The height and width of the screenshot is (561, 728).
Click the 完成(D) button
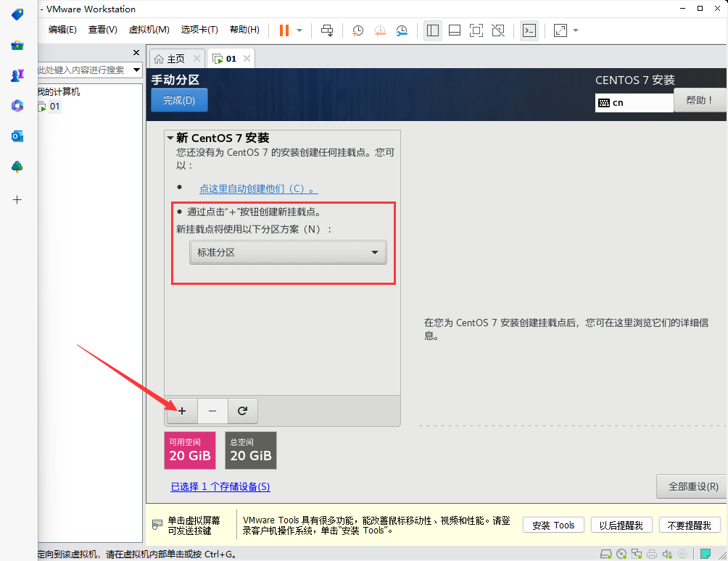179,100
